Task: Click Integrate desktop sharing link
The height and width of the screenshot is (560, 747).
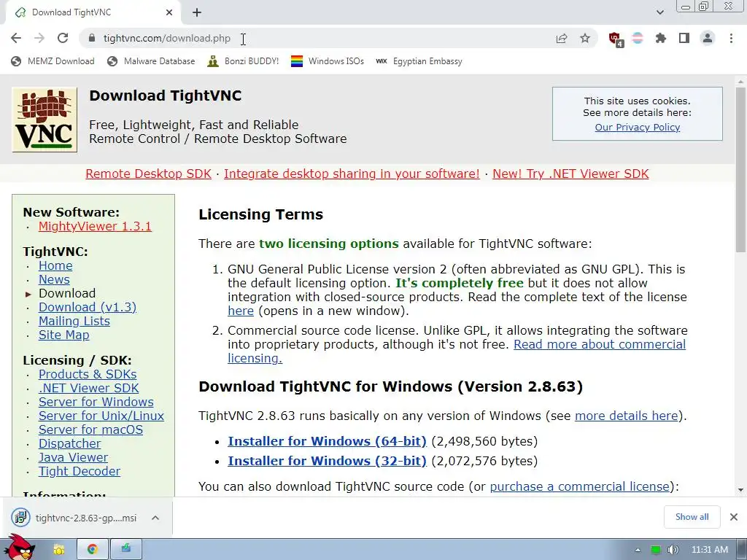Action: (352, 174)
